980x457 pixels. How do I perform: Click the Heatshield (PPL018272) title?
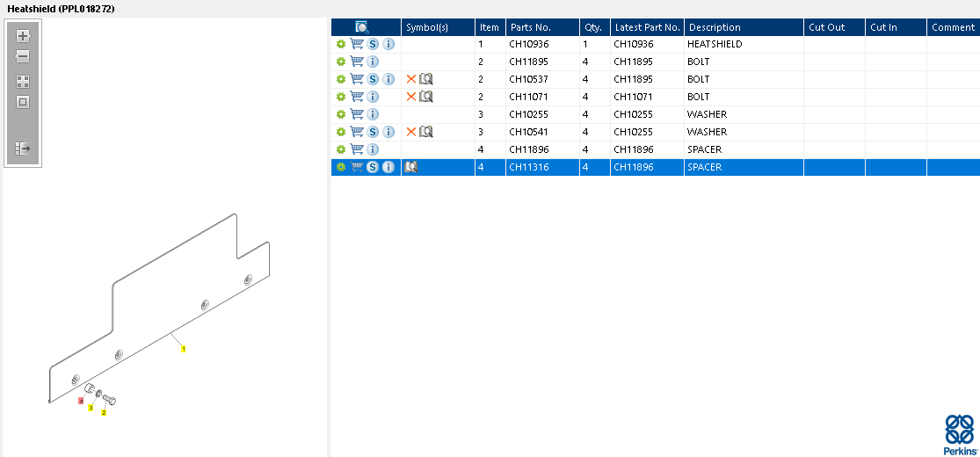61,9
